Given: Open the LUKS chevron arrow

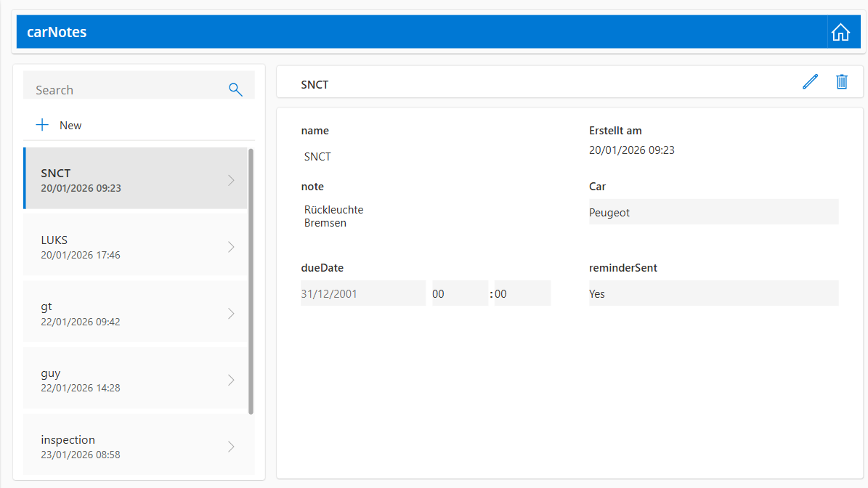Looking at the screenshot, I should [232, 247].
